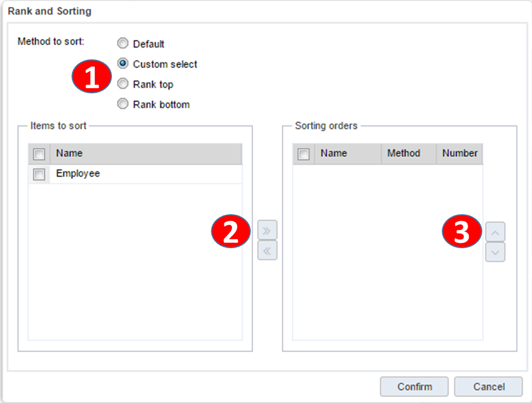Click the double-right arrow add button
The height and width of the screenshot is (403, 532).
267,231
